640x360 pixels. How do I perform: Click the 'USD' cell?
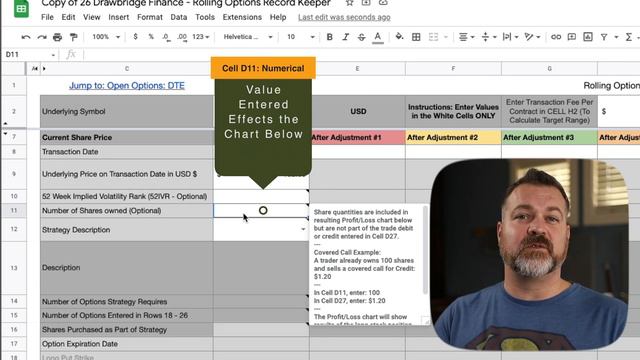pos(358,111)
